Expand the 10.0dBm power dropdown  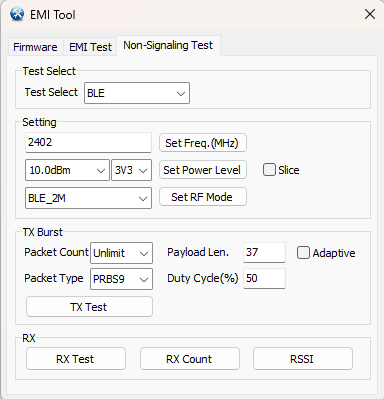[67, 170]
